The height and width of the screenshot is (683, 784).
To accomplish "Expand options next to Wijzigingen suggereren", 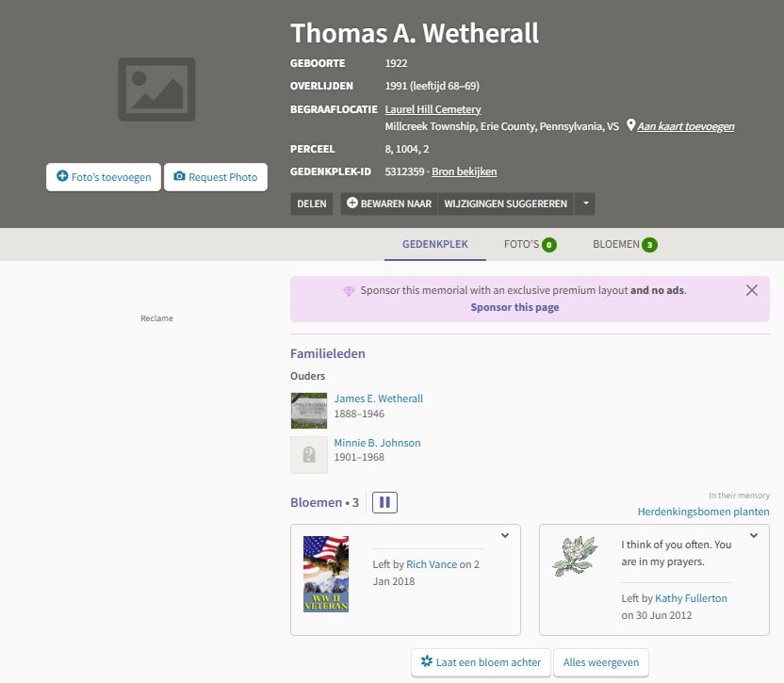I will pos(585,203).
